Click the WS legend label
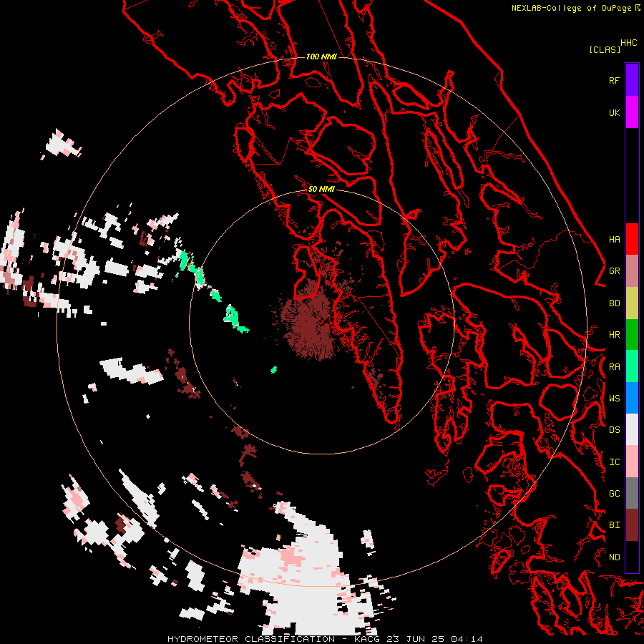Viewport: 644px width, 644px height. click(614, 398)
